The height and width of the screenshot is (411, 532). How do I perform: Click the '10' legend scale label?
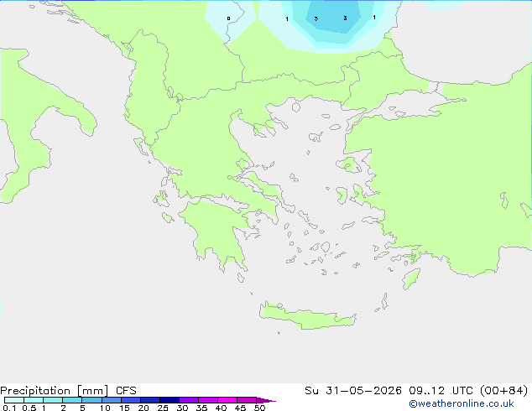[105, 408]
